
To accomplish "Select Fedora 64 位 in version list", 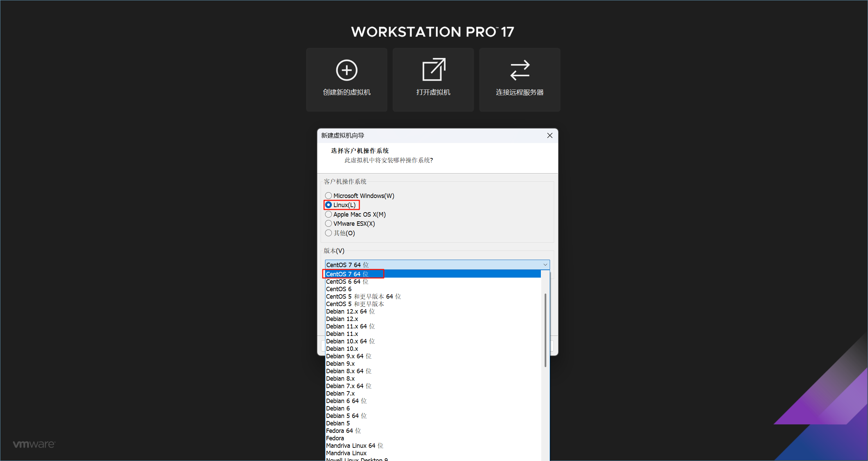I will tap(343, 431).
